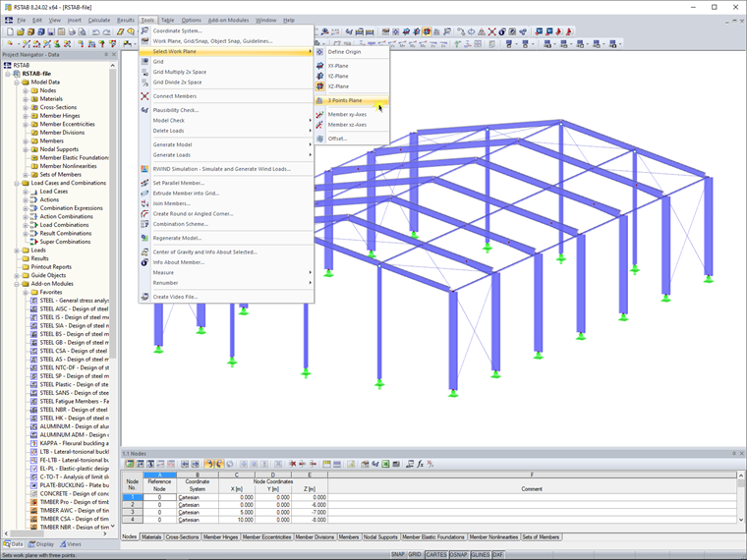The height and width of the screenshot is (560, 747).
Task: Toggle GLINES in the status bar
Action: click(x=481, y=555)
